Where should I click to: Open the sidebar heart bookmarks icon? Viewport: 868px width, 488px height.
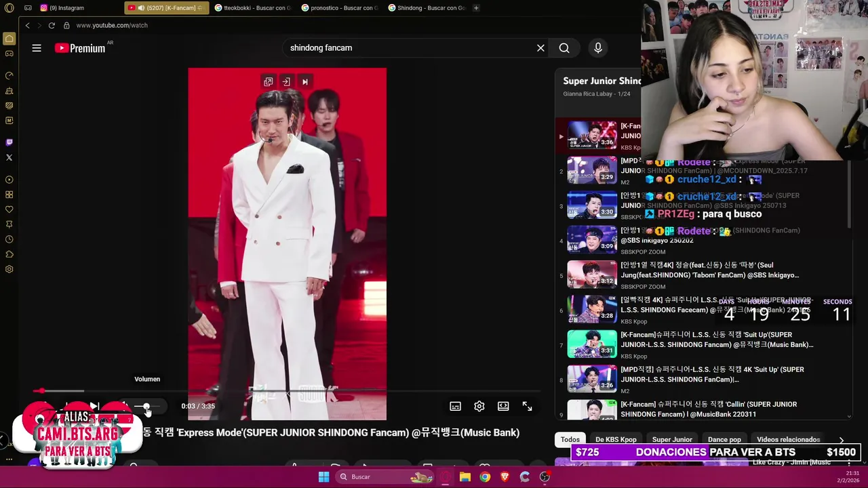9,209
